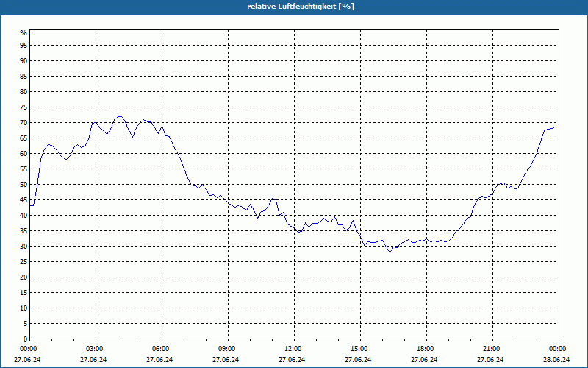Image resolution: width=588 pixels, height=368 pixels.
Task: Click the y-axis value '20'
Action: pos(24,277)
